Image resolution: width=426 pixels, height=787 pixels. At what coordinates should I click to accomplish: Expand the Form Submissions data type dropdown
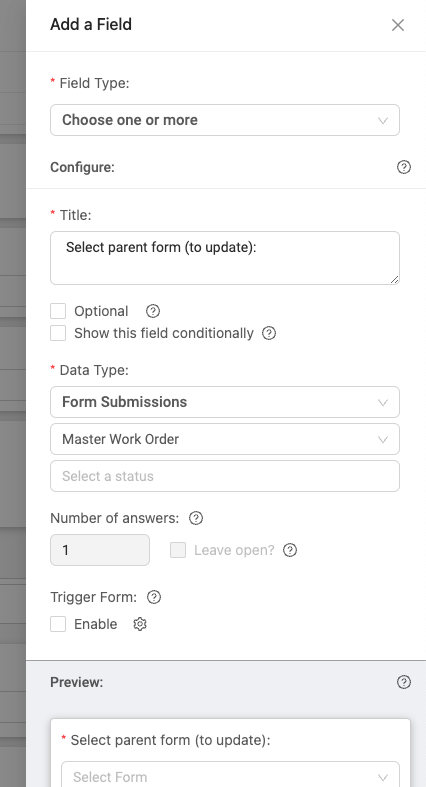[225, 402]
